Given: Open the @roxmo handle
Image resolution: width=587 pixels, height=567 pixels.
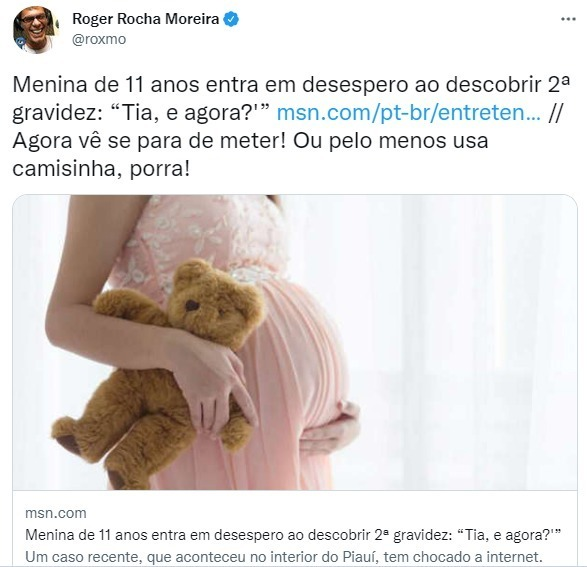Looking at the screenshot, I should coord(99,39).
